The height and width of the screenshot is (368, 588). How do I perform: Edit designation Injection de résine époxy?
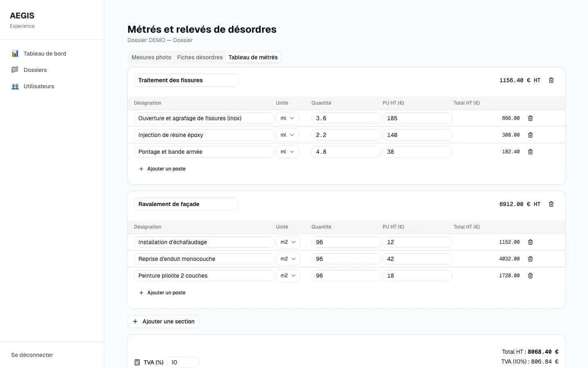(204, 135)
